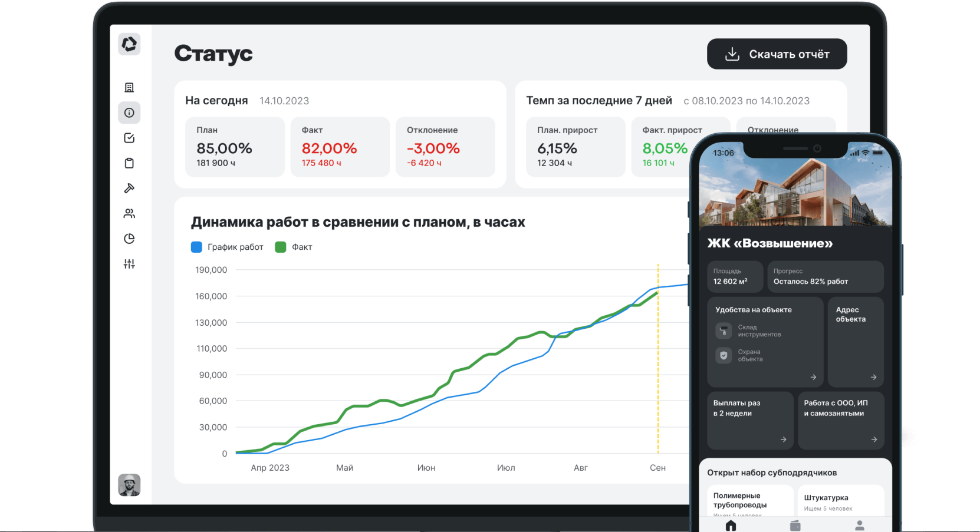Select the План 85,00% card
Image resolution: width=980 pixels, height=532 pixels.
pyautogui.click(x=235, y=147)
